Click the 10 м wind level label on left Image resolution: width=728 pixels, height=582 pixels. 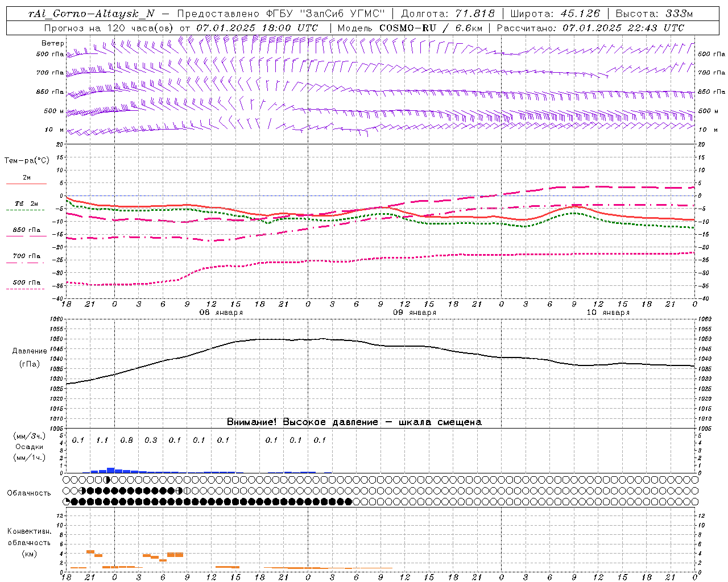point(54,130)
